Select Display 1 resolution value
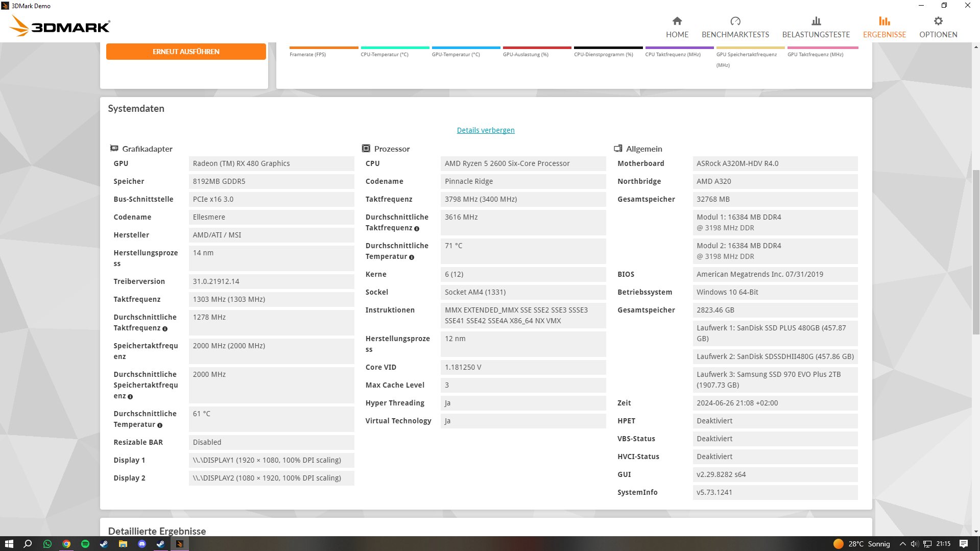The image size is (980, 551). [271, 460]
